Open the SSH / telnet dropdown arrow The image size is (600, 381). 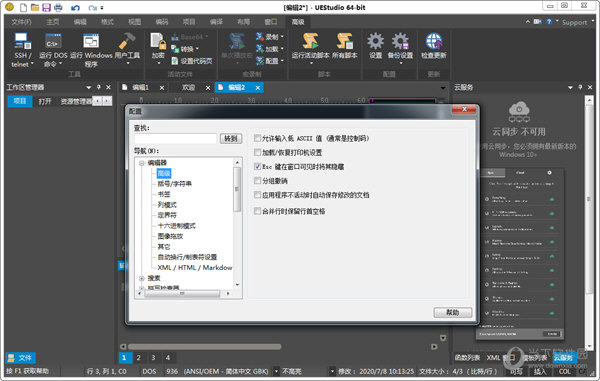[32, 64]
